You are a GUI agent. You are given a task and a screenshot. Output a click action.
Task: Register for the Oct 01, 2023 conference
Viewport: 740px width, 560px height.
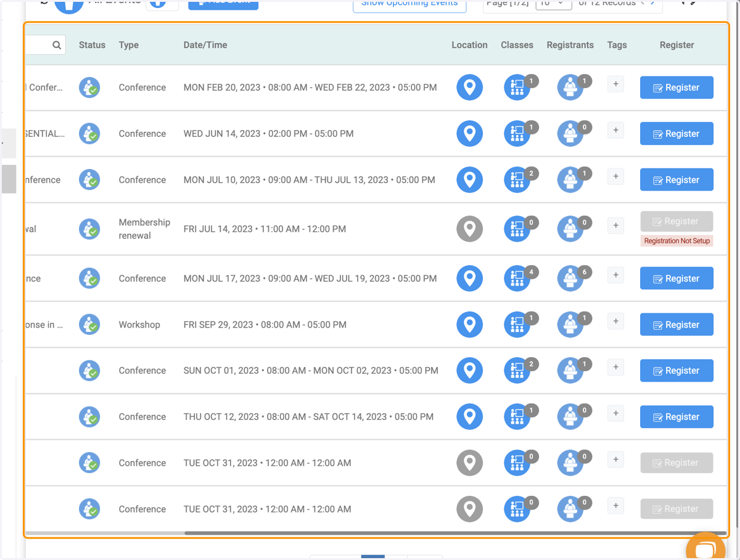click(676, 371)
